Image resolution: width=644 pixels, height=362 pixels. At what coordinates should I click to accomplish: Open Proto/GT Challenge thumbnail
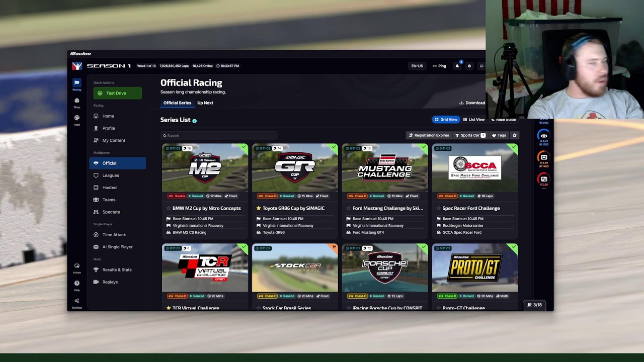pyautogui.click(x=474, y=268)
